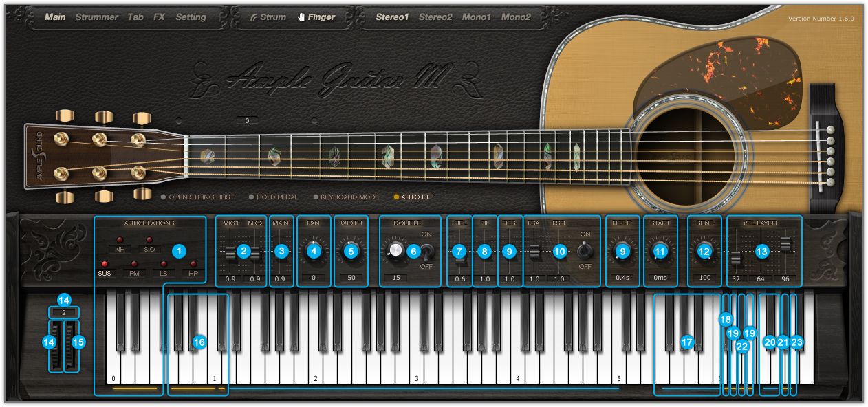868x407 pixels.
Task: Click the RES:R knob
Action: [x=622, y=252]
